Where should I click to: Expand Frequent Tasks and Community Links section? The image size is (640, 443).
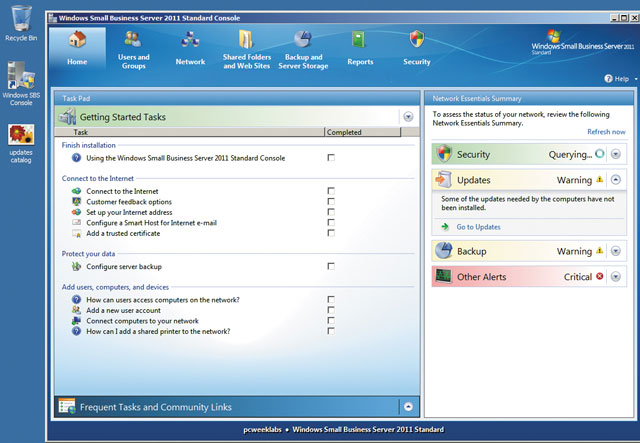point(408,407)
